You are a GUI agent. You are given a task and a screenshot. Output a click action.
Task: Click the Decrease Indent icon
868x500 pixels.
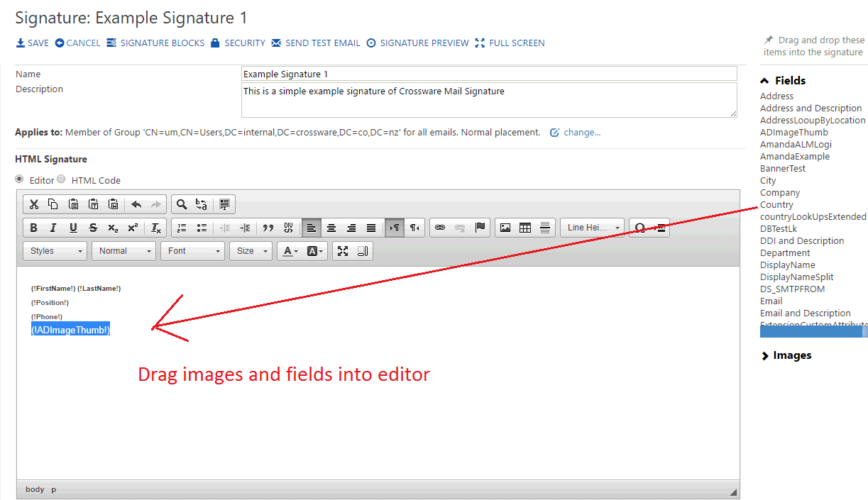[225, 228]
